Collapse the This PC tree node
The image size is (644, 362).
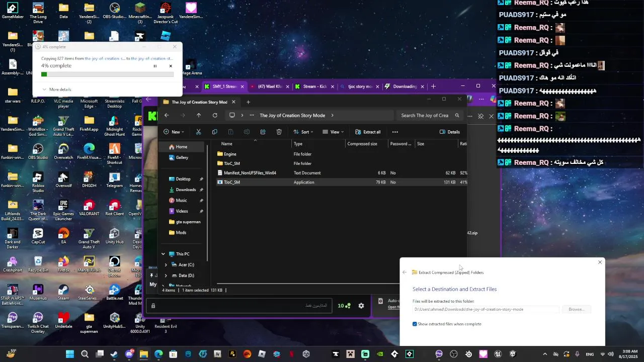(163, 254)
